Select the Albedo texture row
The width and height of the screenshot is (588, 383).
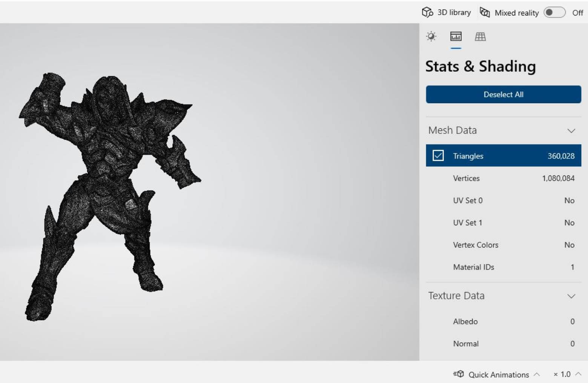(x=503, y=321)
